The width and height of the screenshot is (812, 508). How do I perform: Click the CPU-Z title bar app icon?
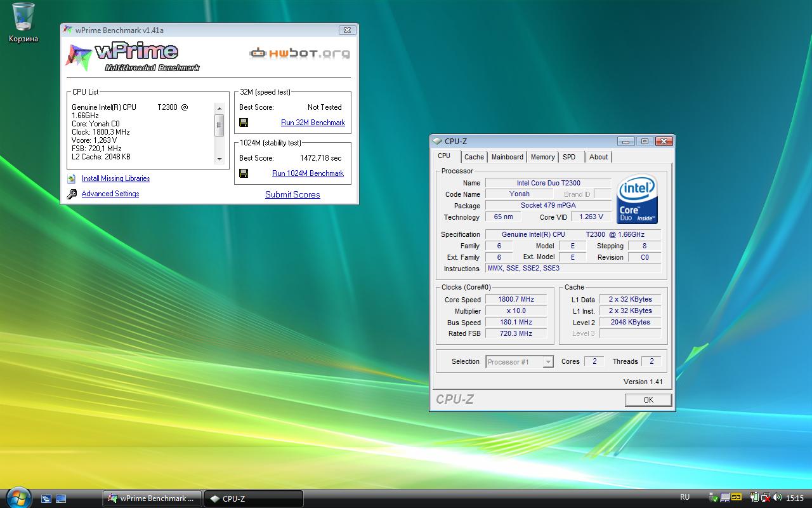(x=437, y=141)
